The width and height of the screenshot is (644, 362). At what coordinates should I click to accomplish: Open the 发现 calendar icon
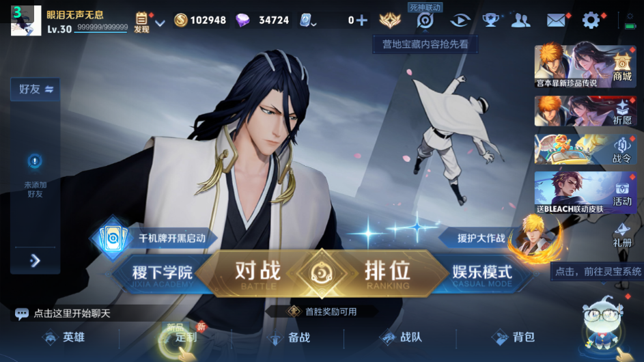pos(141,23)
